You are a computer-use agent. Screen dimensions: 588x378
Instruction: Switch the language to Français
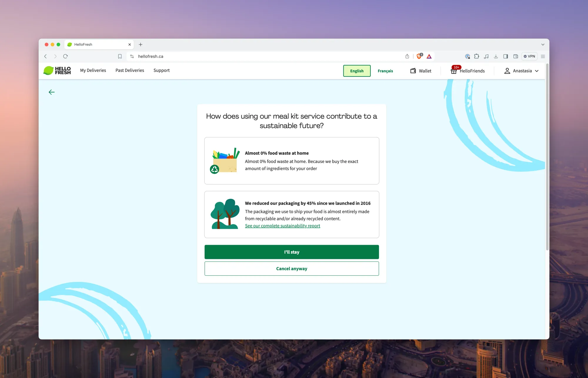pyautogui.click(x=385, y=71)
